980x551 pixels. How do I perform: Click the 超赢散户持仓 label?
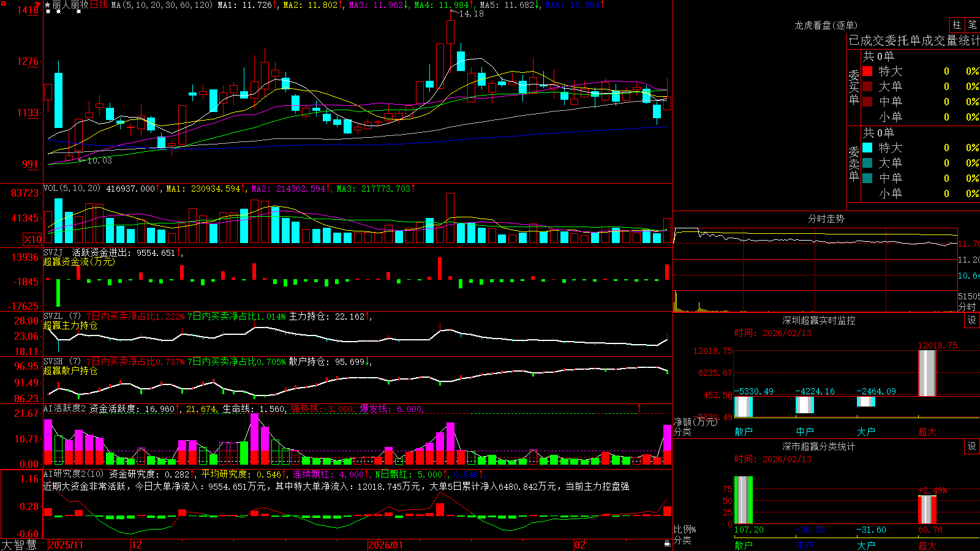point(70,370)
